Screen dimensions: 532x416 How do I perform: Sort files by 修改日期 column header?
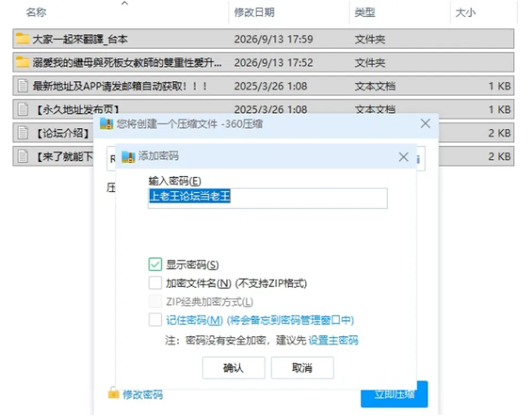(x=254, y=13)
